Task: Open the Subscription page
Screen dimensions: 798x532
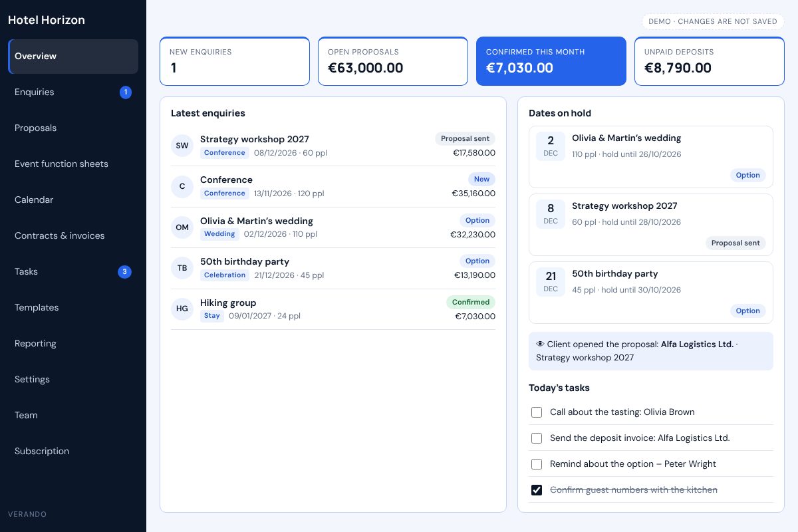Action: click(73, 452)
